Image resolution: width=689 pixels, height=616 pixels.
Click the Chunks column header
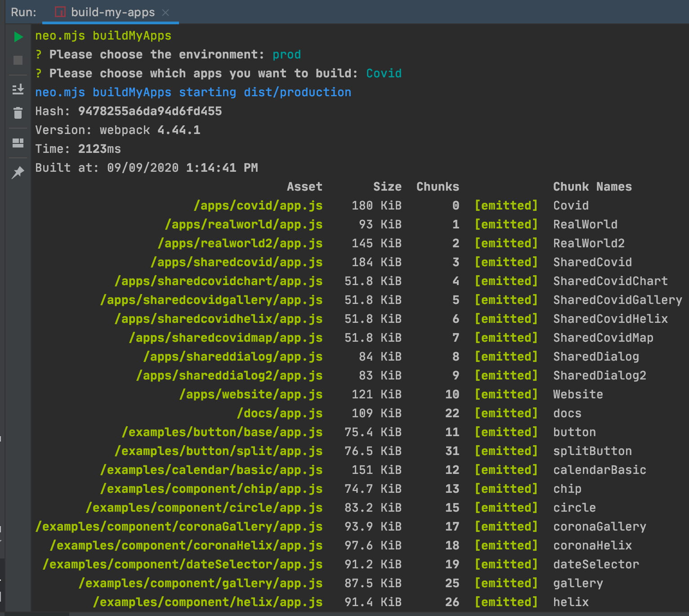click(x=438, y=187)
